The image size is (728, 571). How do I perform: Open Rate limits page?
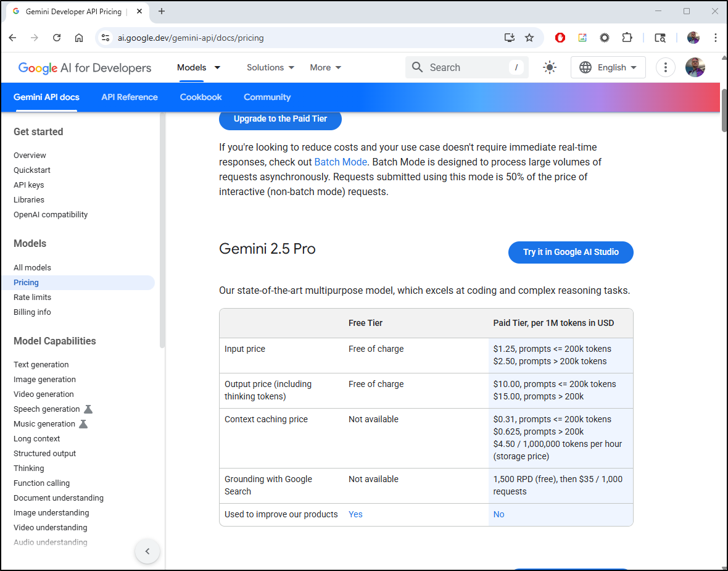(33, 298)
